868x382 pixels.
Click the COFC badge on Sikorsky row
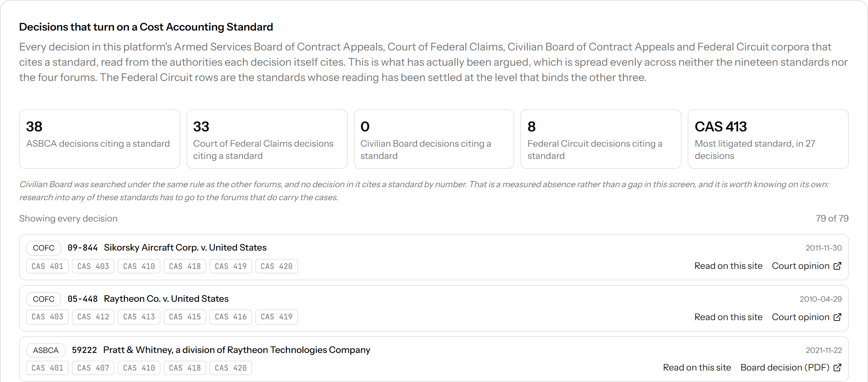(x=44, y=248)
